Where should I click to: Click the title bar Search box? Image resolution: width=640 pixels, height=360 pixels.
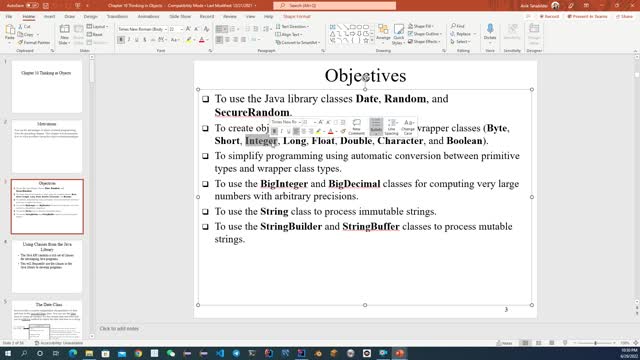coord(334,6)
